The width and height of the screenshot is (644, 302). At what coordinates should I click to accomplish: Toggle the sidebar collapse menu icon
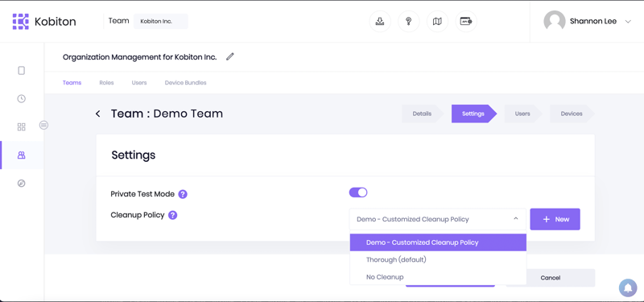[x=44, y=125]
